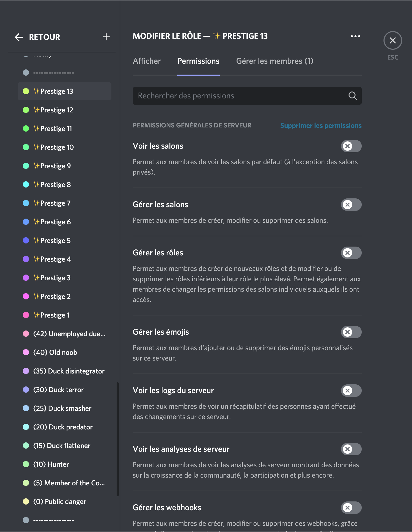This screenshot has height=532, width=412.
Task: Select the (30) Duck terror role
Action: coord(59,390)
